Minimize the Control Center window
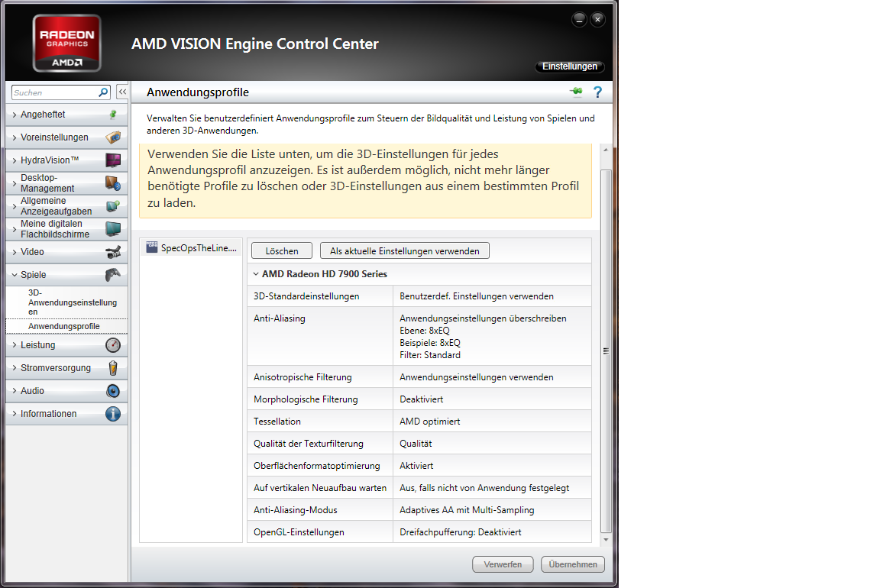Screen dimensions: 880x588 579,20
